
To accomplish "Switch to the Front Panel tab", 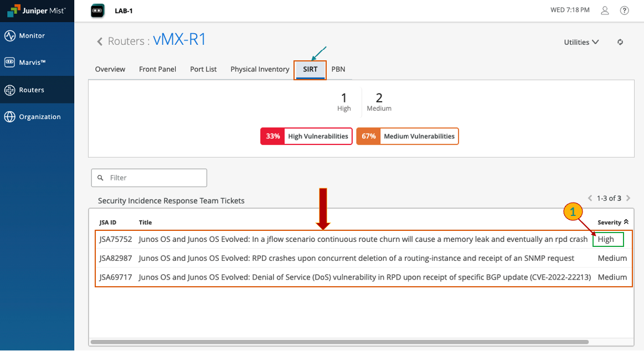I will [157, 69].
